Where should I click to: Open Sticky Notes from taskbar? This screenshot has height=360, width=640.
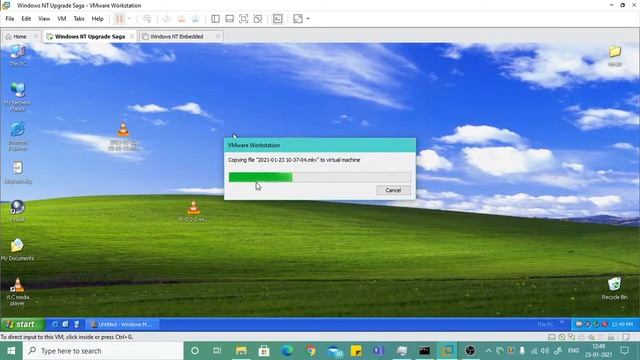point(356,351)
